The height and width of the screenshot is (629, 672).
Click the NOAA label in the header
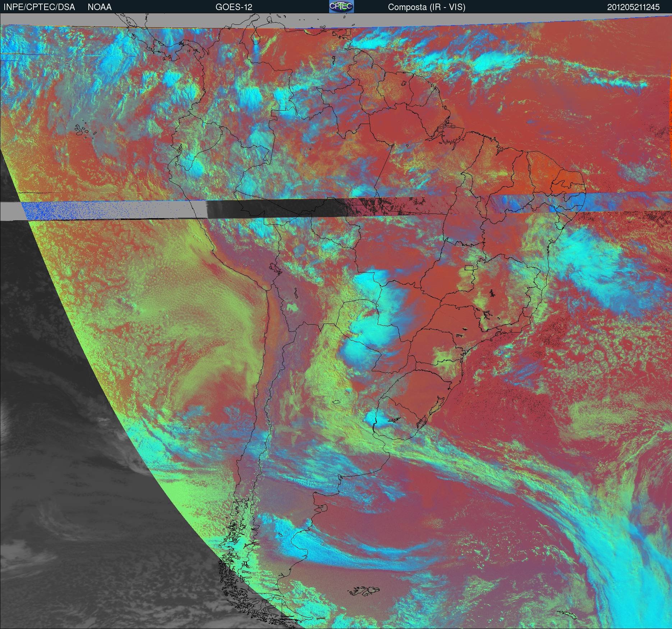(100, 7)
